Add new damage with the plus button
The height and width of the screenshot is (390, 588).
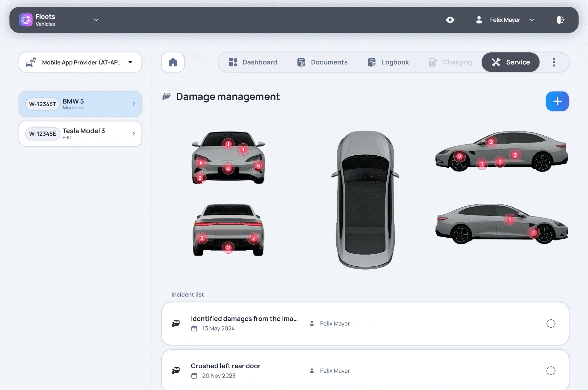pos(557,101)
